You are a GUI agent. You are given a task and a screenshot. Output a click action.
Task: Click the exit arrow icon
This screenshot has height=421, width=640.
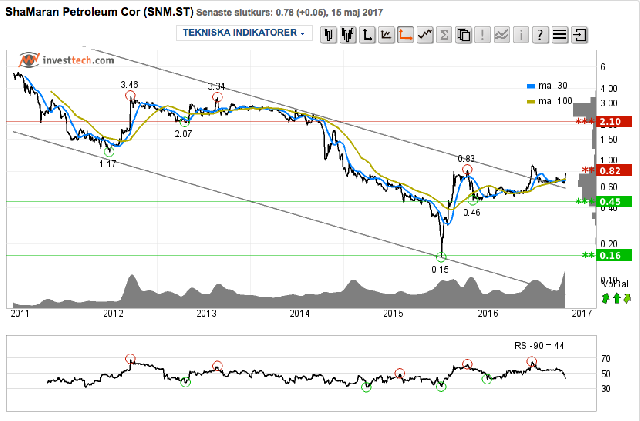click(x=579, y=35)
